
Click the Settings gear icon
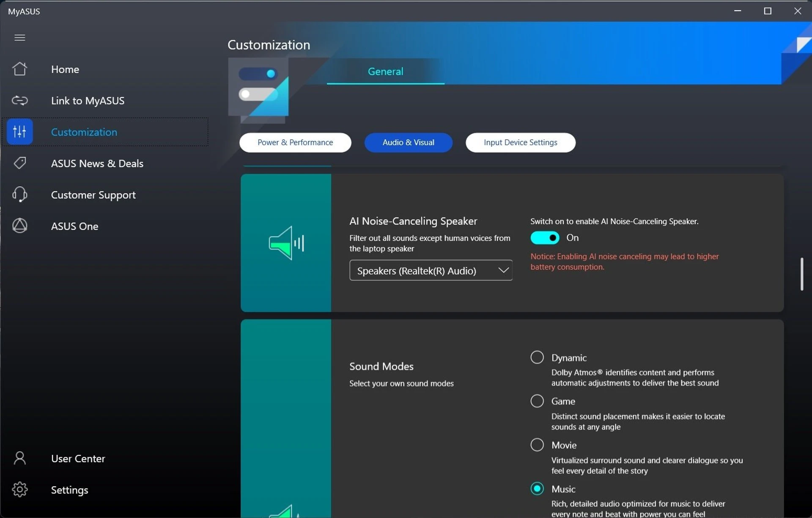tap(19, 490)
